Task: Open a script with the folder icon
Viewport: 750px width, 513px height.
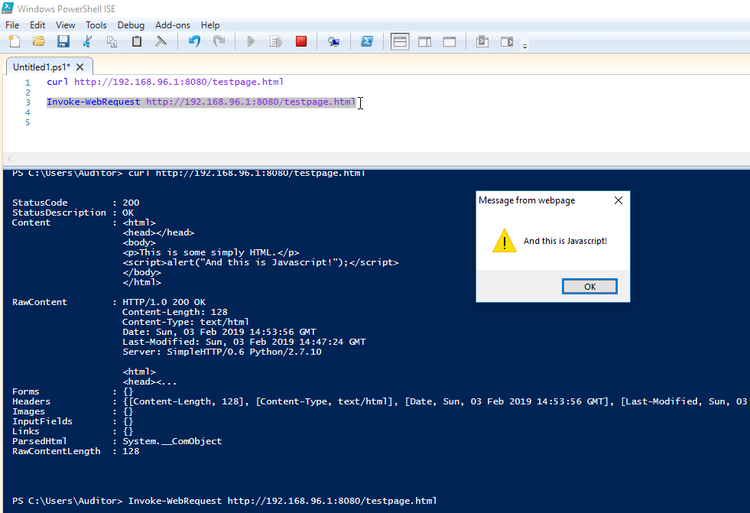Action: pos(39,42)
